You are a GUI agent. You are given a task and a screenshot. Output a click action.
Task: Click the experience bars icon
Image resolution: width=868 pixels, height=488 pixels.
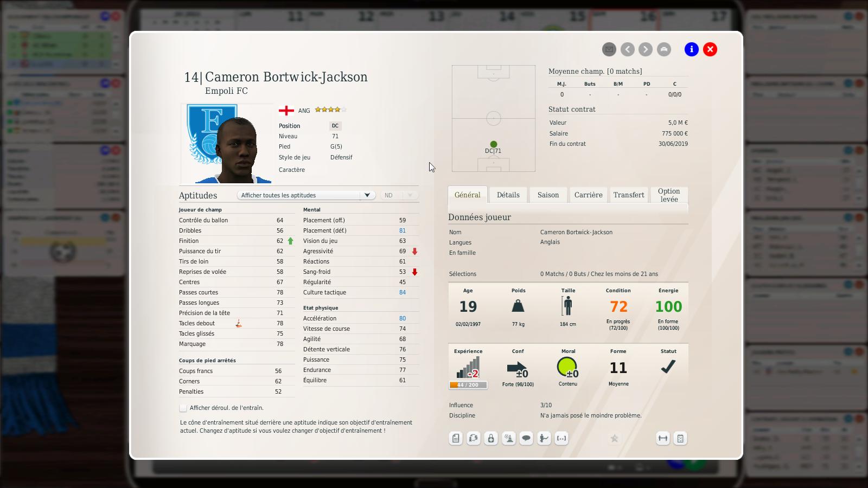tap(468, 367)
